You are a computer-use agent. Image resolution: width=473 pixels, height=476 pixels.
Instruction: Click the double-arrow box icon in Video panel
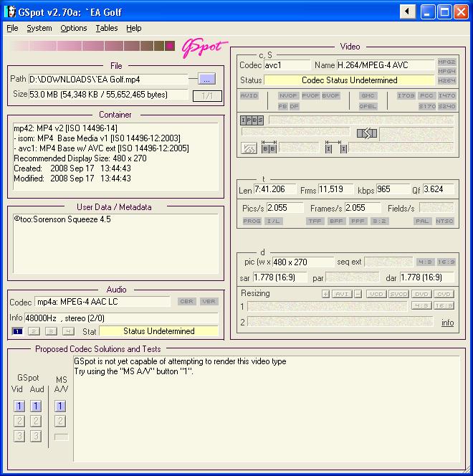pyautogui.click(x=367, y=133)
